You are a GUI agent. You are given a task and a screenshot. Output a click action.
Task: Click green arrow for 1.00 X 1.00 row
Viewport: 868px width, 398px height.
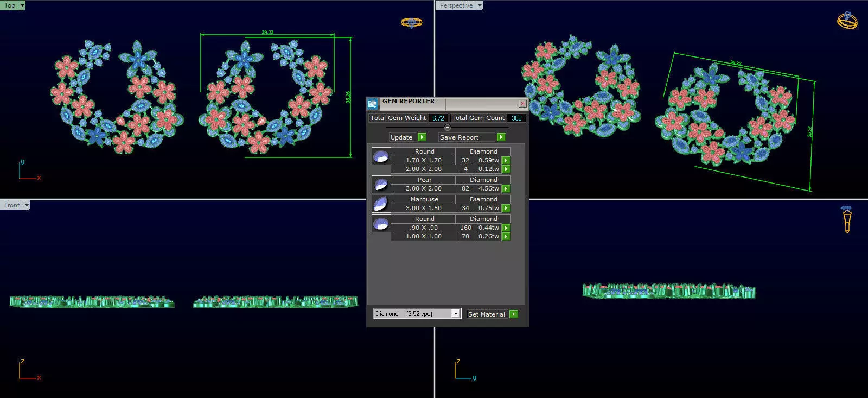click(x=506, y=237)
